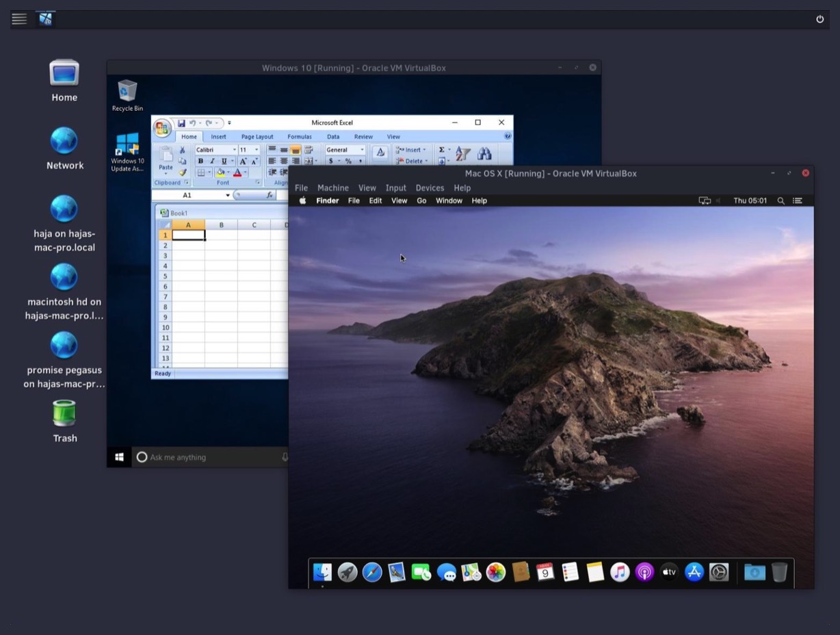840x635 pixels.
Task: Open Notes in the Mac dock
Action: tap(595, 572)
